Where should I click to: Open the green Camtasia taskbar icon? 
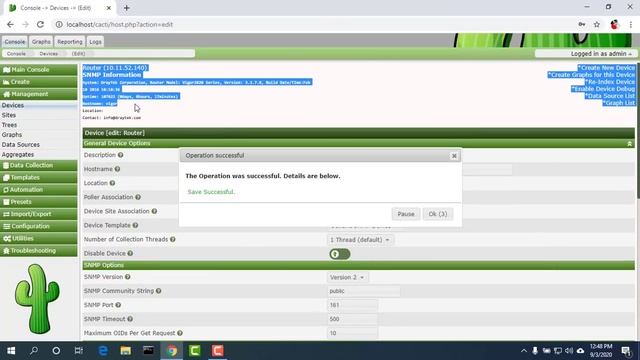tap(195, 351)
